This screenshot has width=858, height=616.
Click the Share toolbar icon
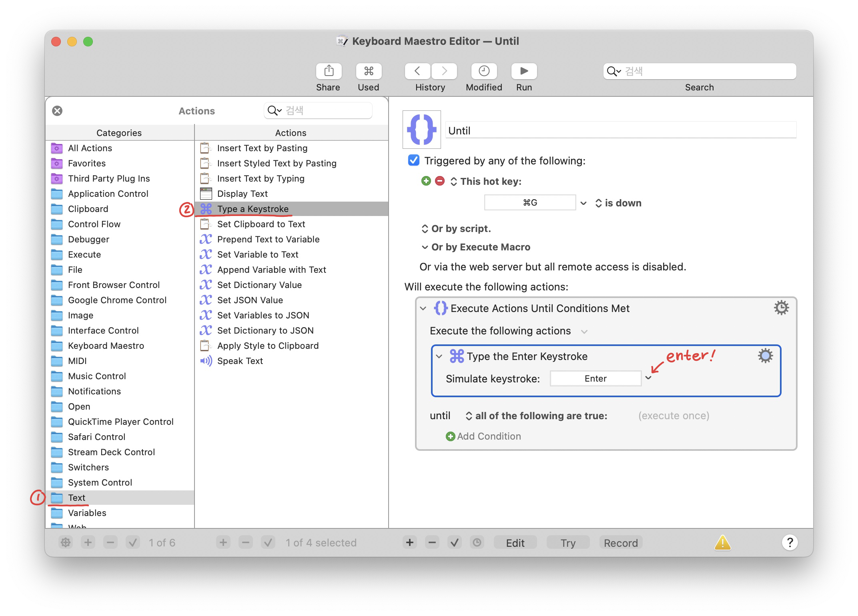(329, 71)
